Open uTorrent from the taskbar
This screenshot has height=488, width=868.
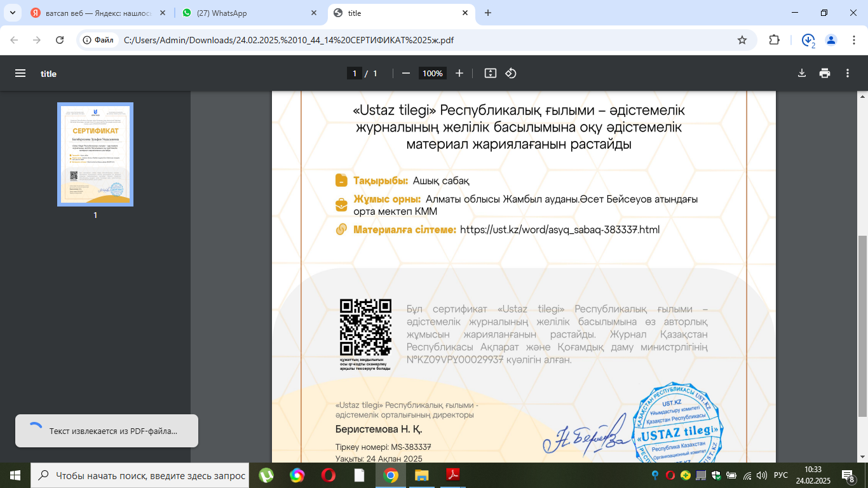[x=266, y=475]
